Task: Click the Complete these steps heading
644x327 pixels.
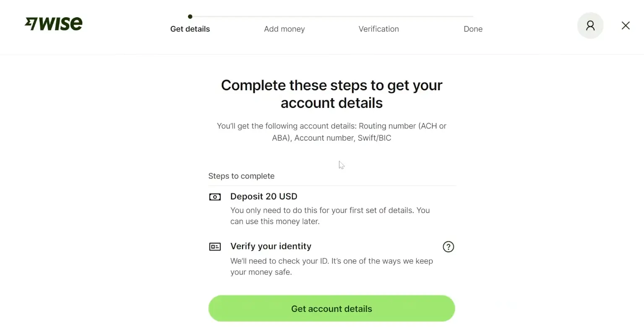Action: point(331,94)
